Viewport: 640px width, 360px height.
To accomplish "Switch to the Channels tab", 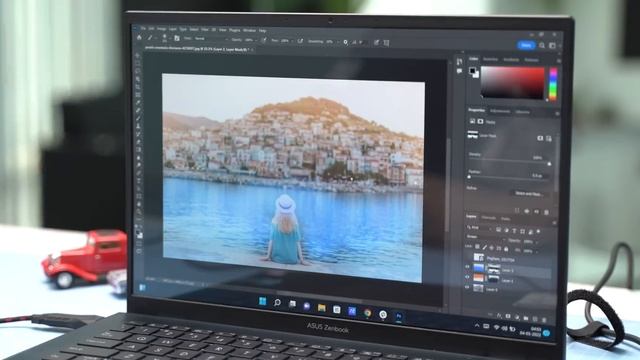I will click(489, 218).
